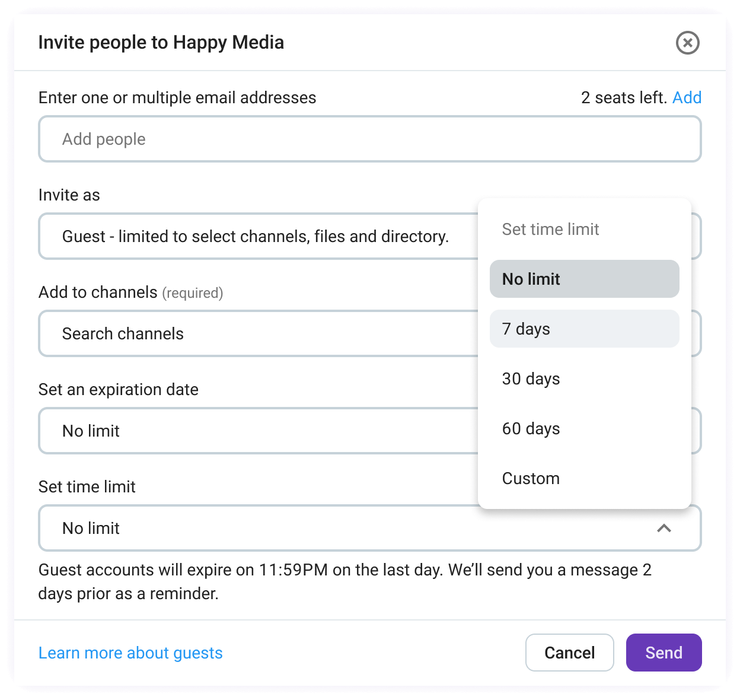Collapse the time limit dropdown chevron

[x=664, y=528]
